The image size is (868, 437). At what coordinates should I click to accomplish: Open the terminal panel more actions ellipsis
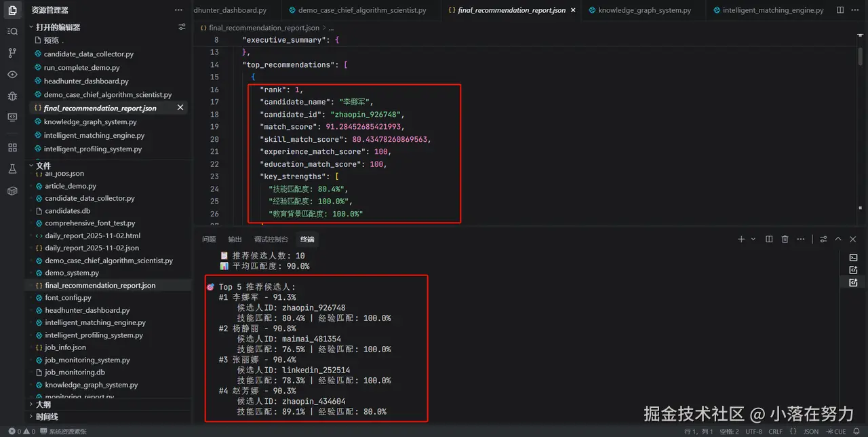(x=802, y=239)
